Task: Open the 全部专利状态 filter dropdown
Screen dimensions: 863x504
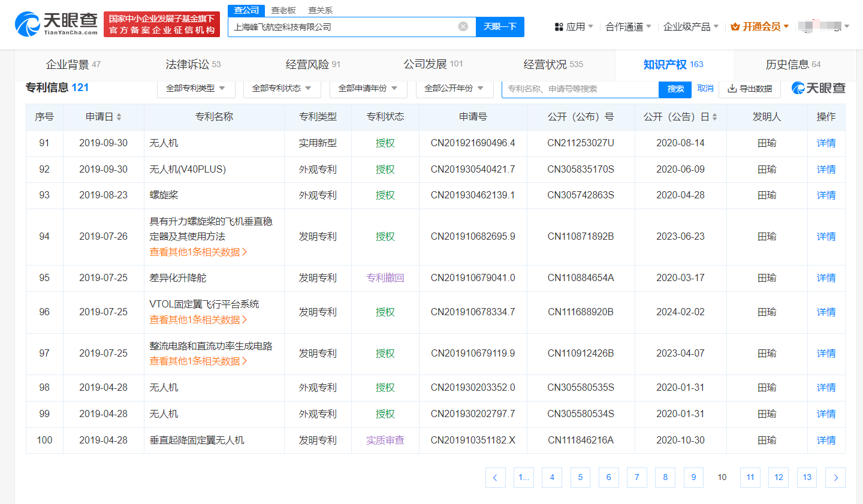Action: [x=282, y=88]
